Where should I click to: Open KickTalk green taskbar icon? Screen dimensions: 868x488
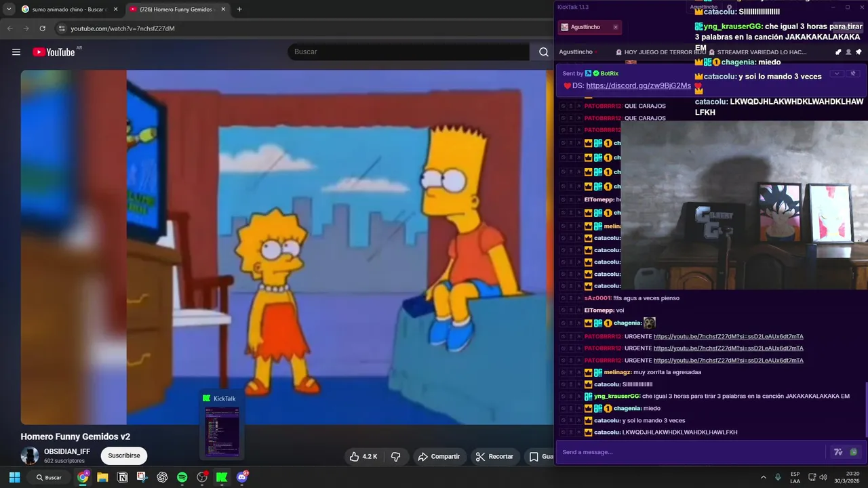click(x=222, y=477)
